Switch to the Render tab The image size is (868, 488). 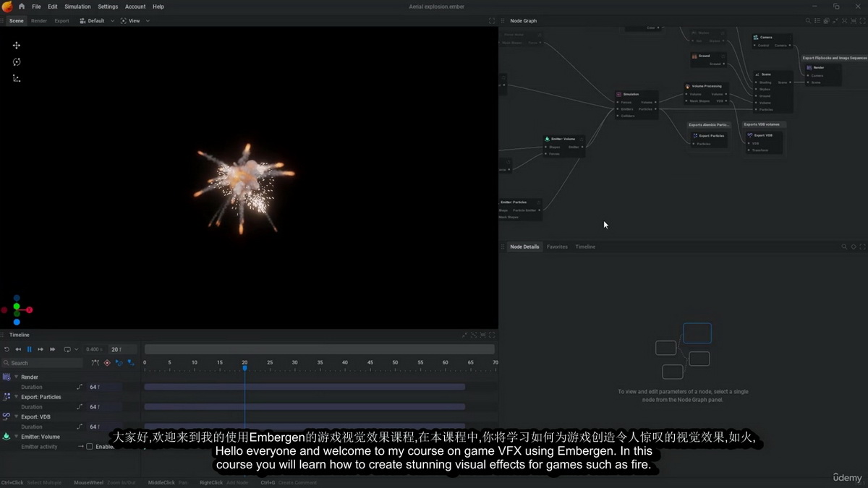(x=39, y=21)
